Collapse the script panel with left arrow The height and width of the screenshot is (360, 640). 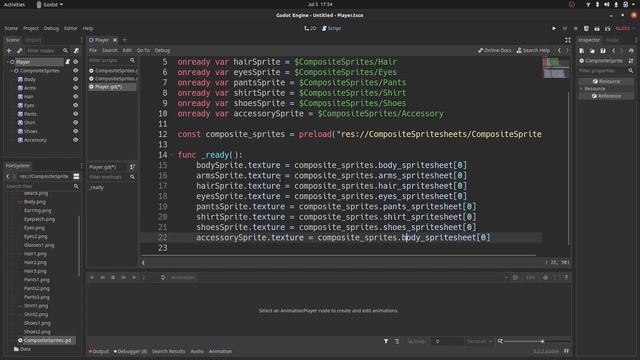(143, 262)
